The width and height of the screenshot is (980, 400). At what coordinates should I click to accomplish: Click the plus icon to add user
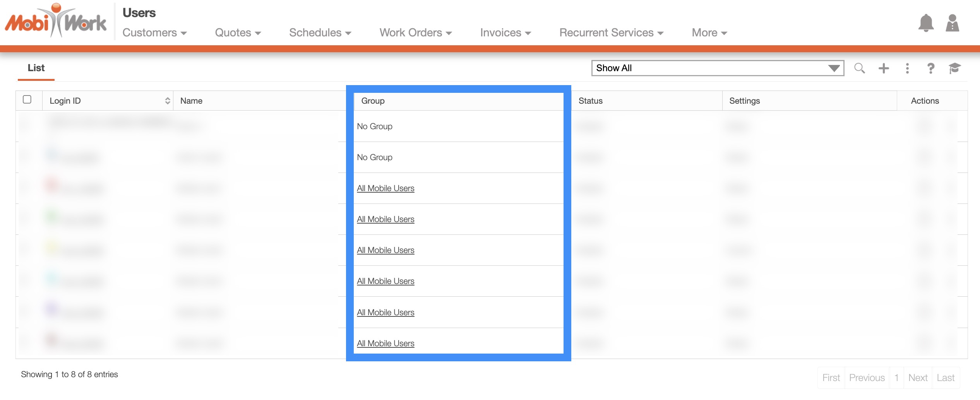[884, 68]
